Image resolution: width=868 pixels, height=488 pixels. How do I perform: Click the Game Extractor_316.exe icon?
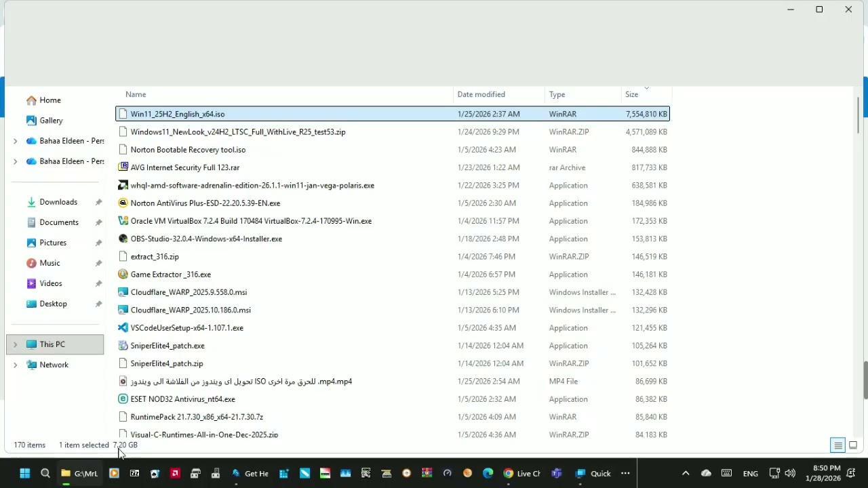click(123, 274)
